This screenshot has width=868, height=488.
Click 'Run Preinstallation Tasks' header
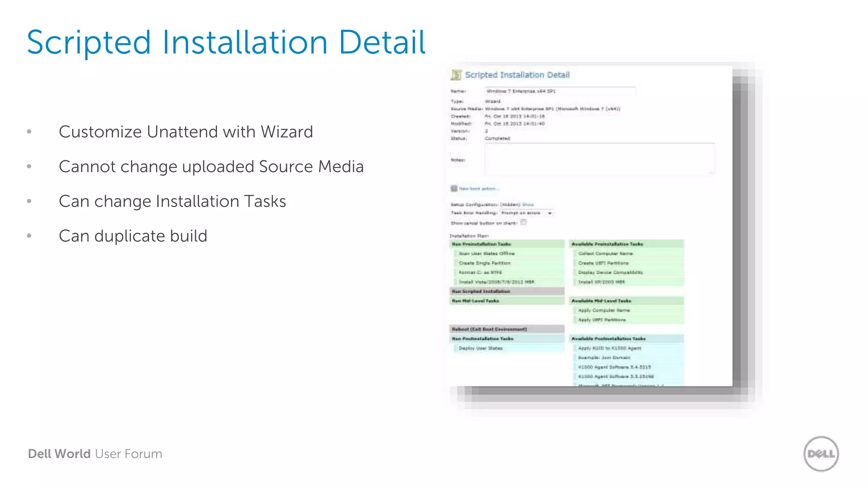507,244
